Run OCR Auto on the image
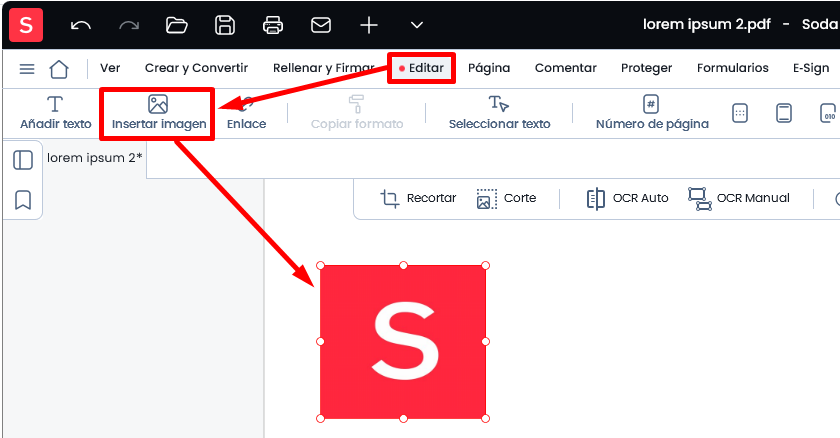 click(627, 198)
